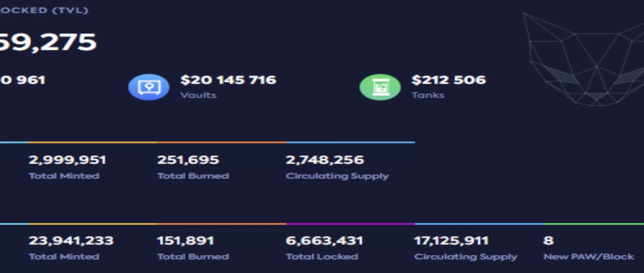Click the 2,999,951 Total Minted figure
644x273 pixels.
[x=67, y=160]
